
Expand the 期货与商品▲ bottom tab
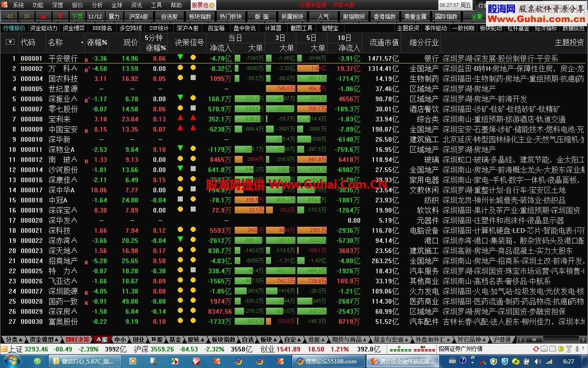pos(349,339)
